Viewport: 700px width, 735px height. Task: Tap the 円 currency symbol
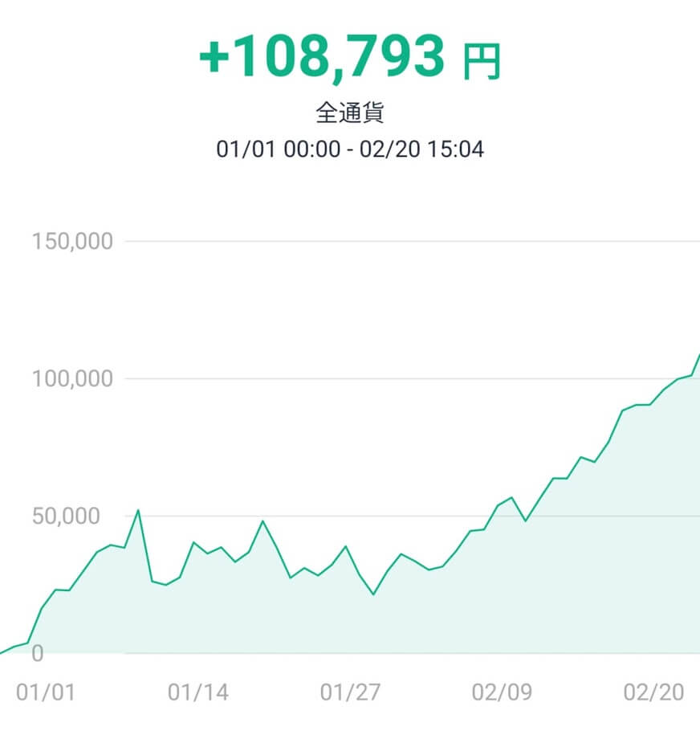coord(482,61)
